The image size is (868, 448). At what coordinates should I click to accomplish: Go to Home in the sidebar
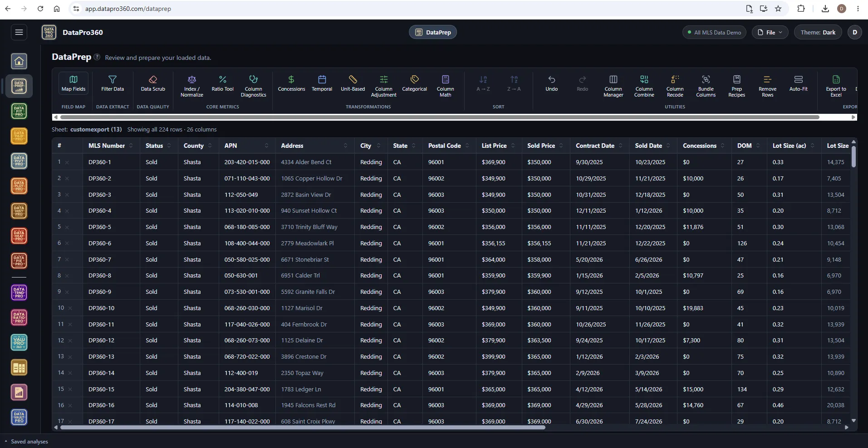[x=19, y=61]
